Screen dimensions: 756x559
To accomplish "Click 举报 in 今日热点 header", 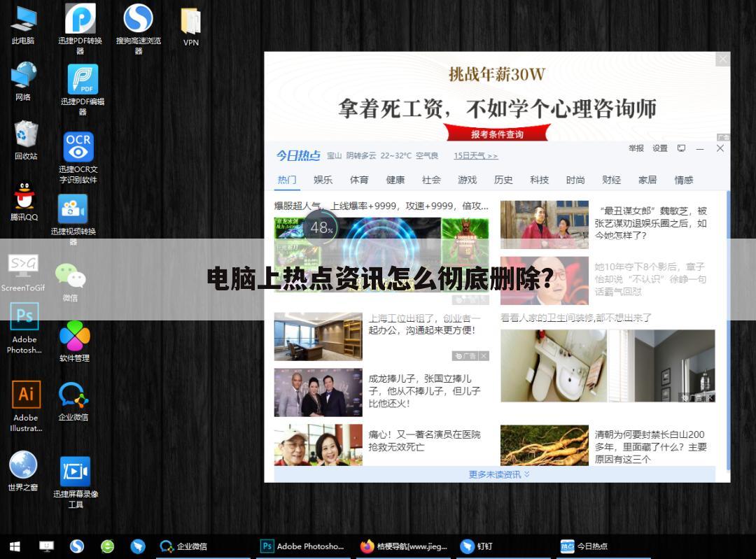I will [x=636, y=148].
